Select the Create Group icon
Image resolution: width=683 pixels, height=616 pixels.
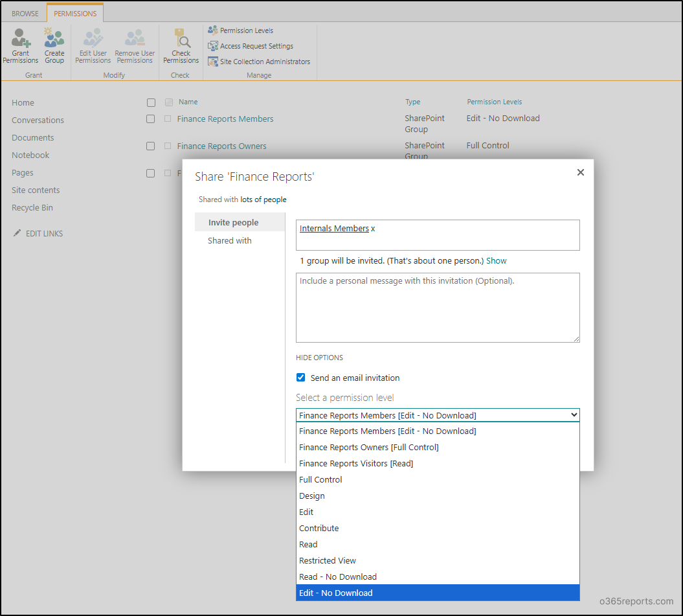tap(54, 38)
